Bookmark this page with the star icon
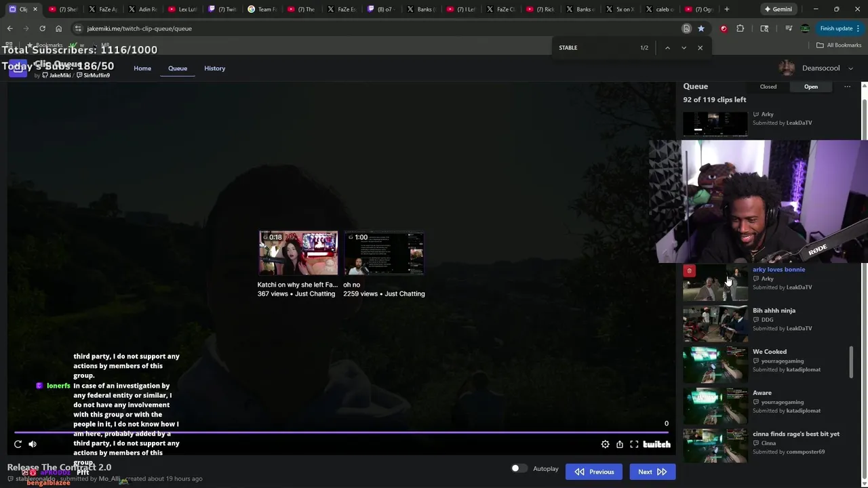 pos(701,28)
